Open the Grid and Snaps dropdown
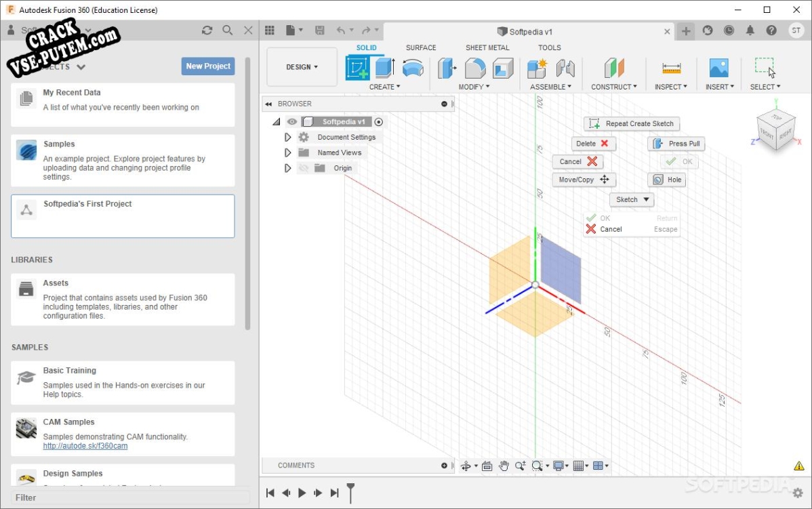Image resolution: width=812 pixels, height=509 pixels. tap(581, 466)
